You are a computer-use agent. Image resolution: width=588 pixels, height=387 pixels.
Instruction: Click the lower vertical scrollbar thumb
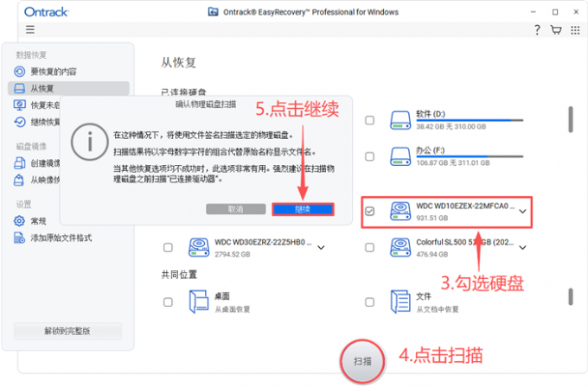pyautogui.click(x=571, y=296)
